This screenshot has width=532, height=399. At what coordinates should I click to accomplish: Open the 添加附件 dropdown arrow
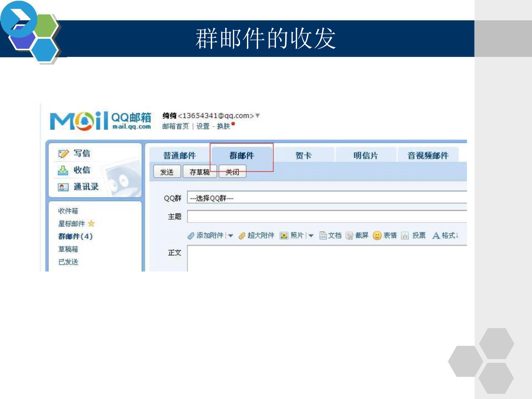(x=230, y=236)
